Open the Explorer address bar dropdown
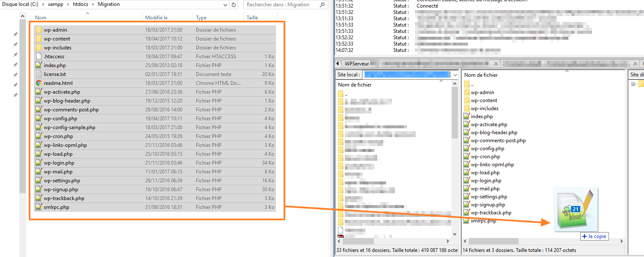The width and height of the screenshot is (644, 257). click(x=225, y=5)
